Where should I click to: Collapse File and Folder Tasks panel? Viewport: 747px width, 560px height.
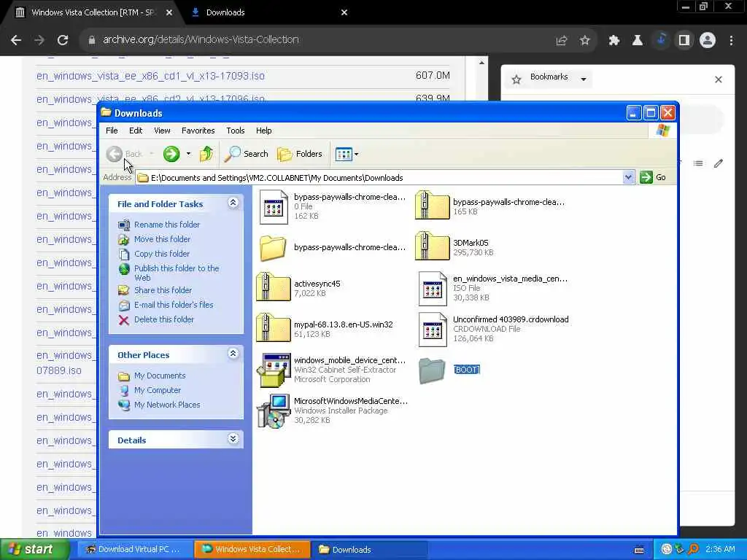coord(233,203)
